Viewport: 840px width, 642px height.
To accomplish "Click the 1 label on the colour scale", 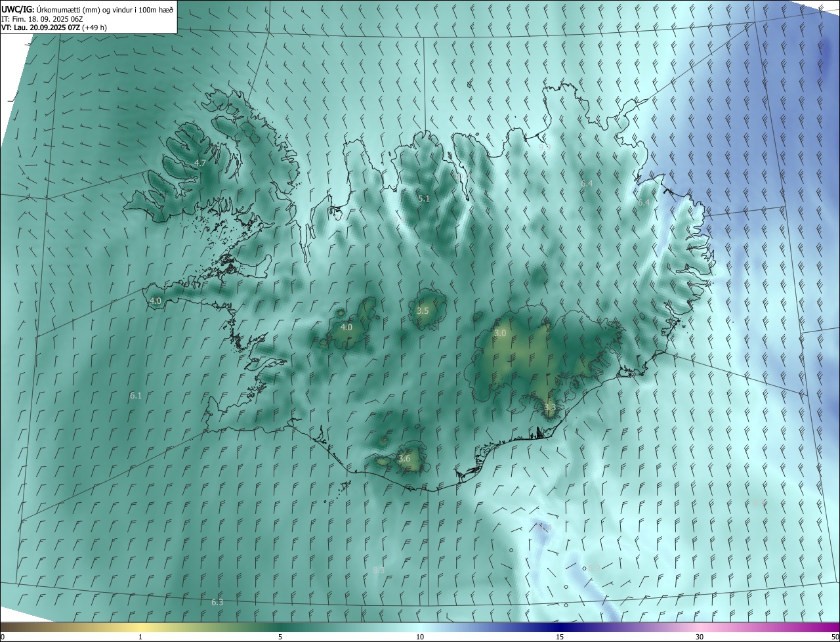I will tap(141, 637).
